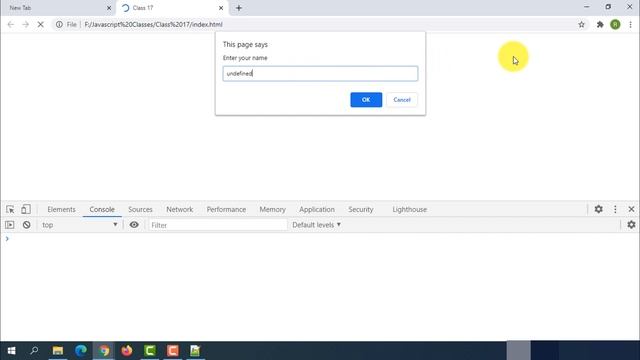Open the JavaScript context top dropdown
Image resolution: width=640 pixels, height=360 pixels.
point(80,225)
